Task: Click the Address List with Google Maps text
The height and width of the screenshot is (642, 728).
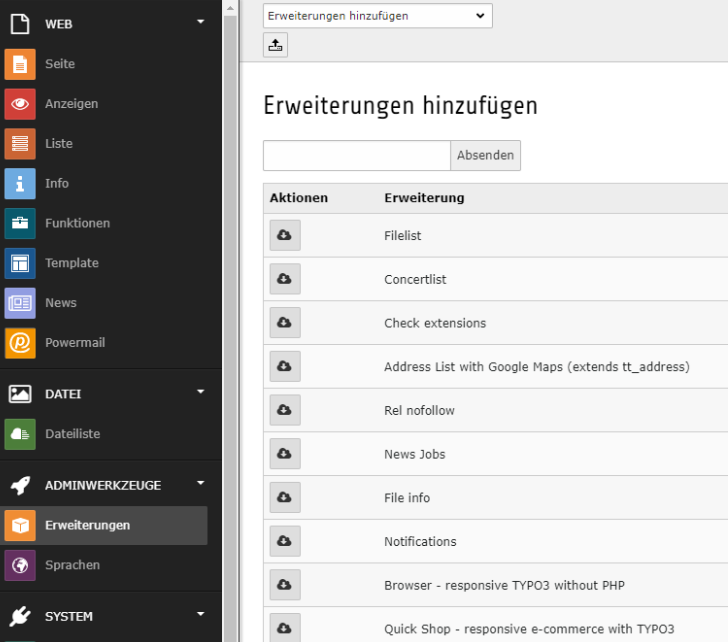Action: [x=537, y=367]
